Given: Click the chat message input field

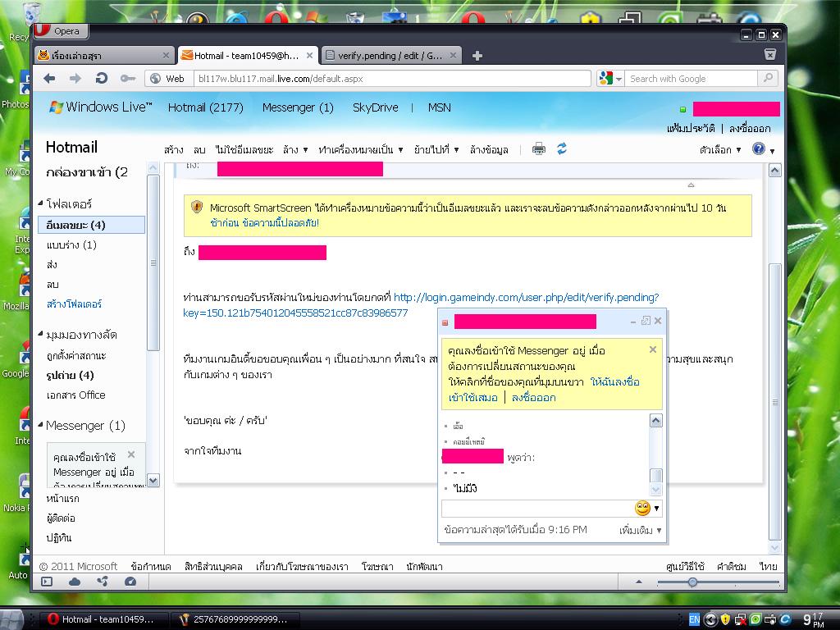Looking at the screenshot, I should pyautogui.click(x=537, y=509).
